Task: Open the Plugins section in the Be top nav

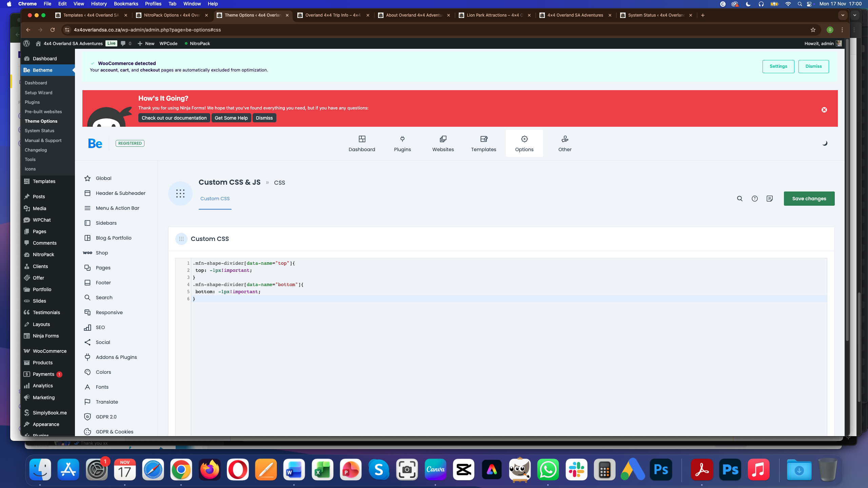Action: pos(402,143)
